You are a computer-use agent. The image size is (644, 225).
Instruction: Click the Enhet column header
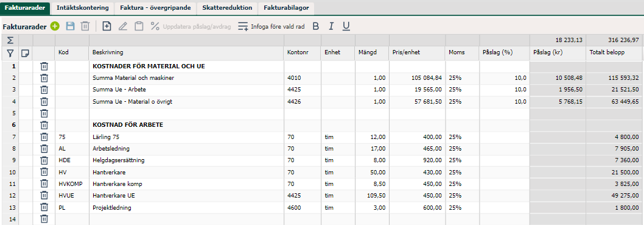coord(338,52)
